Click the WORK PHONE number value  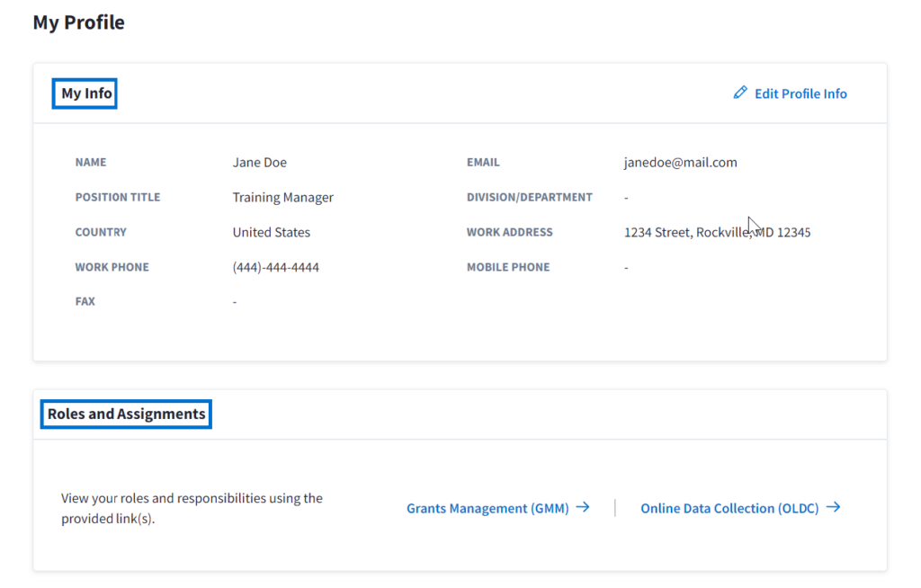(x=275, y=266)
